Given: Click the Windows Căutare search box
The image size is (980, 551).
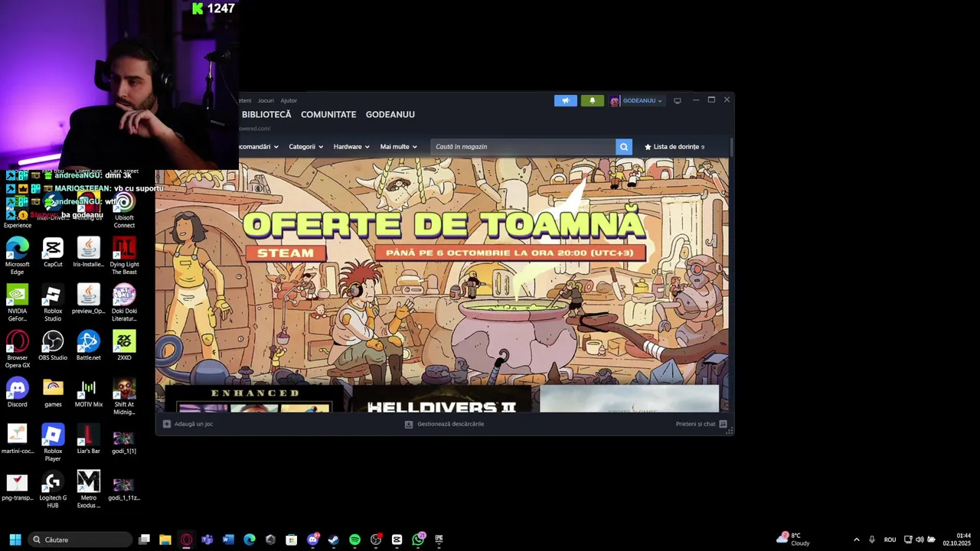Looking at the screenshot, I should click(80, 540).
